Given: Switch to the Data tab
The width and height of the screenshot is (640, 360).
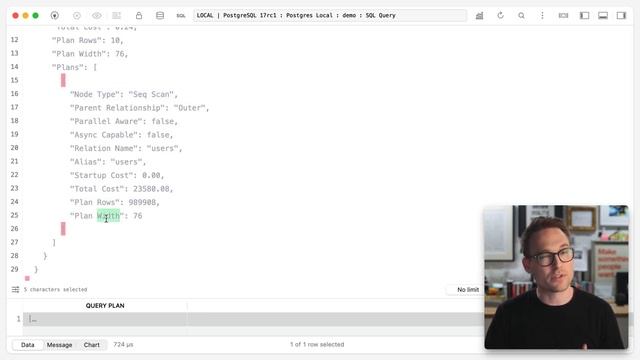Looking at the screenshot, I should (x=28, y=345).
